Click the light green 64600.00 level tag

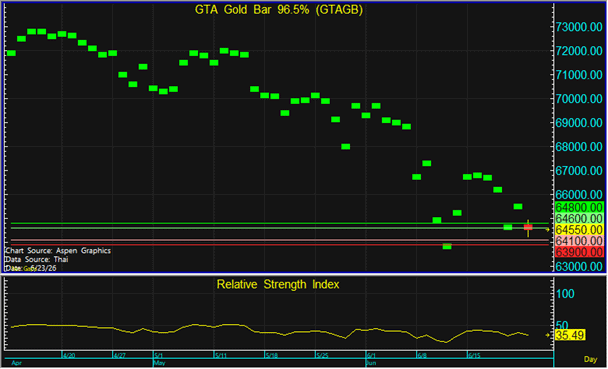579,218
